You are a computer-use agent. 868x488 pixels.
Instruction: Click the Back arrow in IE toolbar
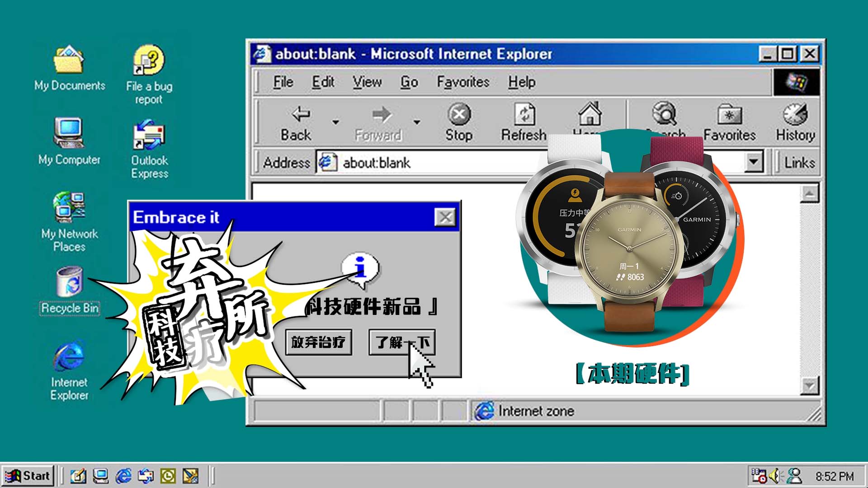click(x=300, y=115)
